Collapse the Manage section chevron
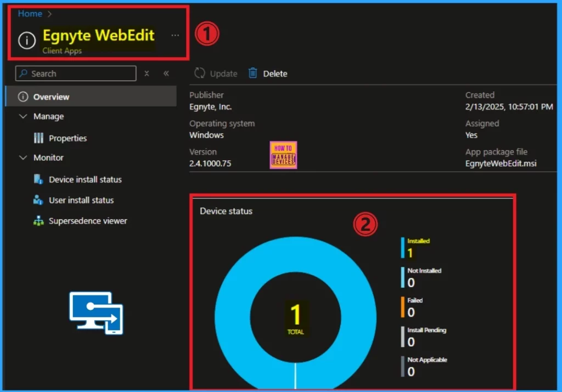The height and width of the screenshot is (392, 562). (23, 116)
